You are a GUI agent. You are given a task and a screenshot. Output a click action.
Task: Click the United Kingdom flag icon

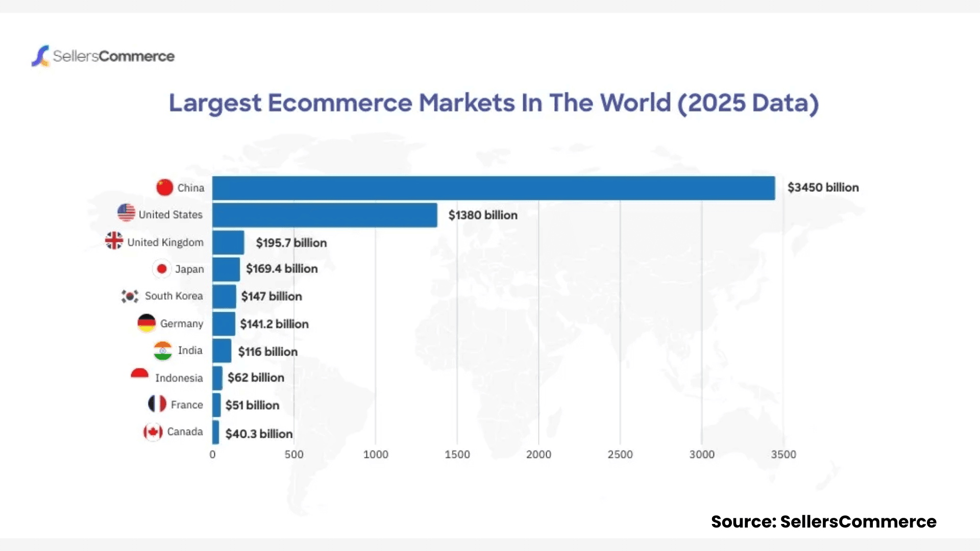click(114, 240)
